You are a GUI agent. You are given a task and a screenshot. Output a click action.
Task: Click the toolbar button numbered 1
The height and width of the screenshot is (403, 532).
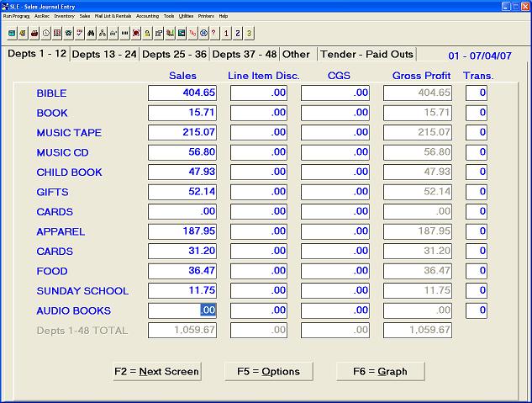coord(226,34)
